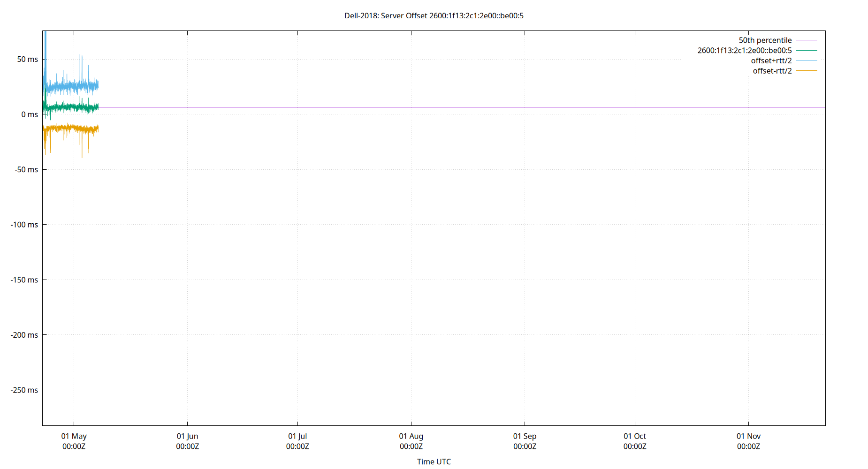This screenshot has width=868, height=469.
Task: Select the offset+rtt/2 legend entry
Action: 771,60
